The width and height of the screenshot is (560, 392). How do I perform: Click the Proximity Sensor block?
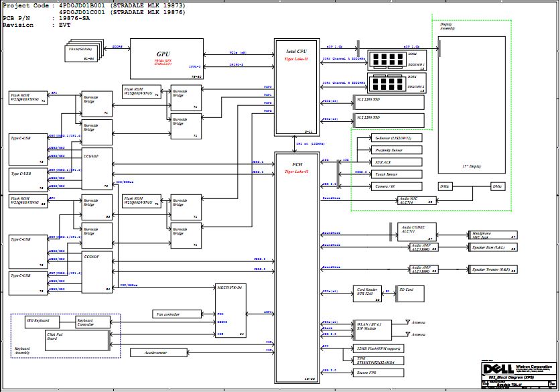point(397,150)
